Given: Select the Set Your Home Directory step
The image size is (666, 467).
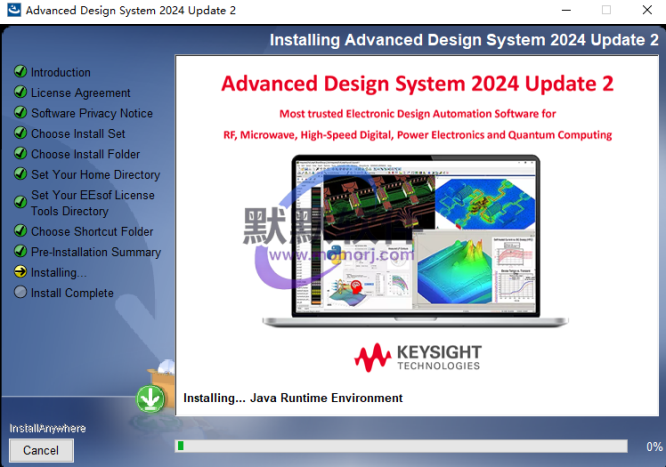Looking at the screenshot, I should point(95,175).
